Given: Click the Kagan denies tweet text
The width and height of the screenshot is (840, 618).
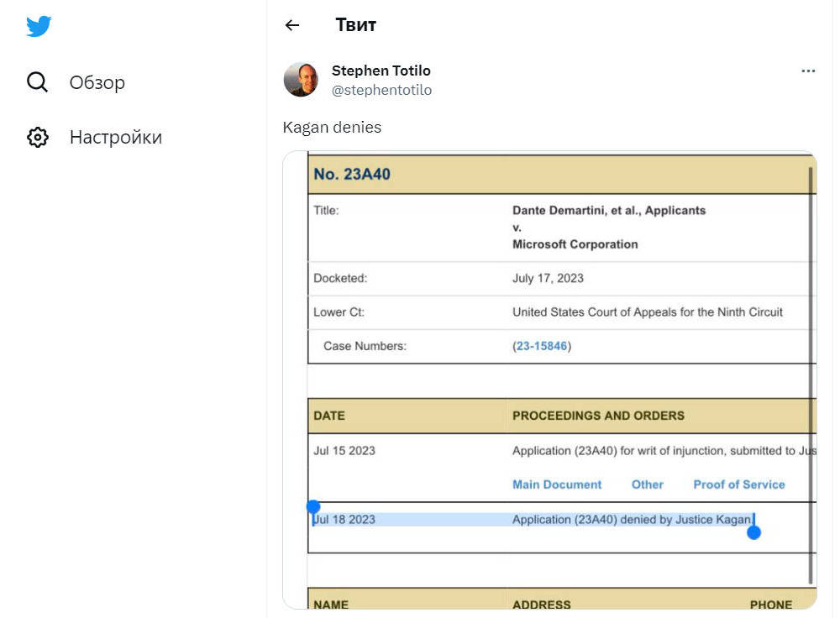Looking at the screenshot, I should pyautogui.click(x=332, y=128).
